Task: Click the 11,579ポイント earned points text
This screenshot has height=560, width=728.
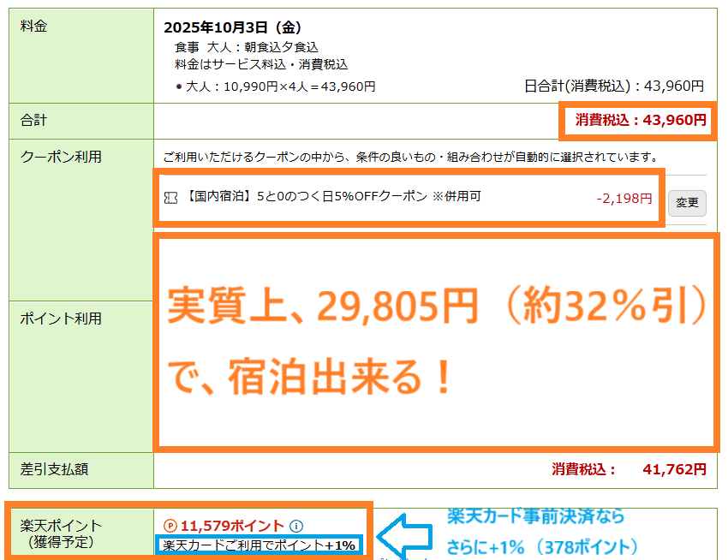Action: pyautogui.click(x=231, y=526)
